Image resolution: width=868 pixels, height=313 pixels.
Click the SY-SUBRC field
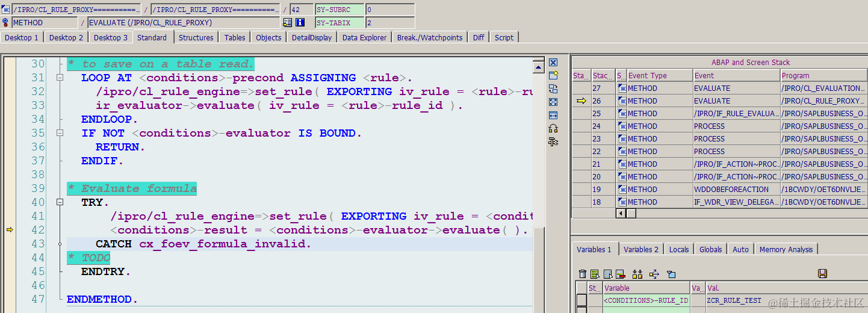tap(339, 10)
